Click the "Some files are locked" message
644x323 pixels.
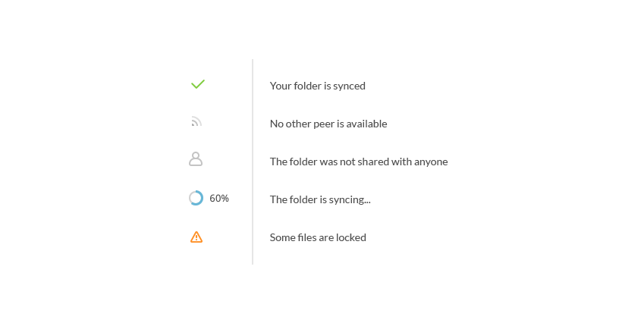(317, 237)
